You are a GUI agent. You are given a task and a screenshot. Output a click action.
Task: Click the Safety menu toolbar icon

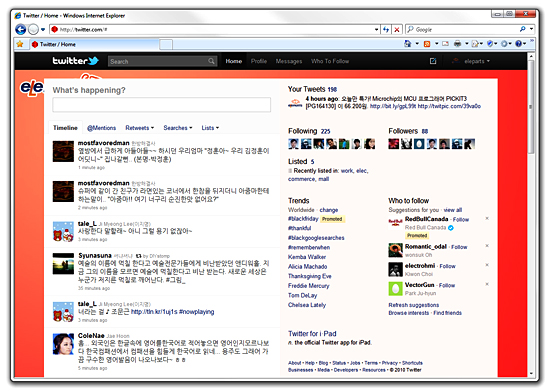coord(490,44)
